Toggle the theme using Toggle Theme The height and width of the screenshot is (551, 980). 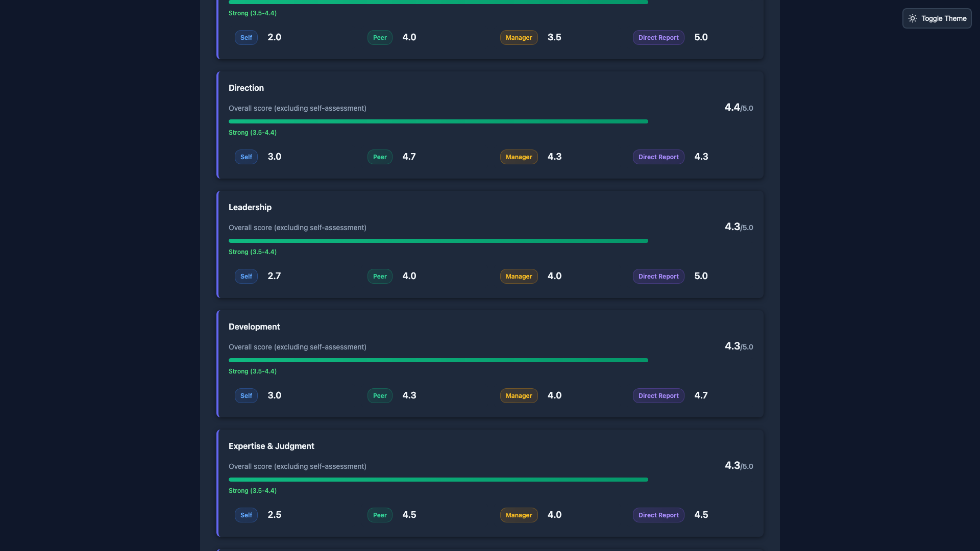[937, 18]
